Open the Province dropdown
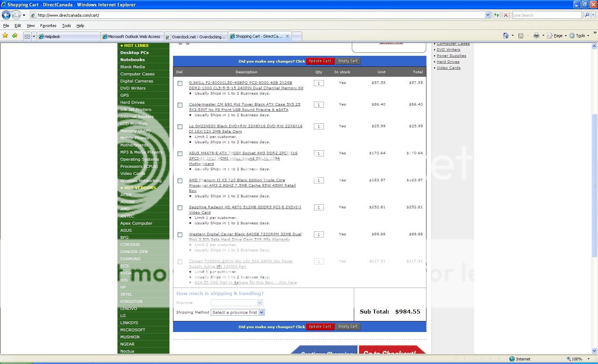 click(x=237, y=303)
